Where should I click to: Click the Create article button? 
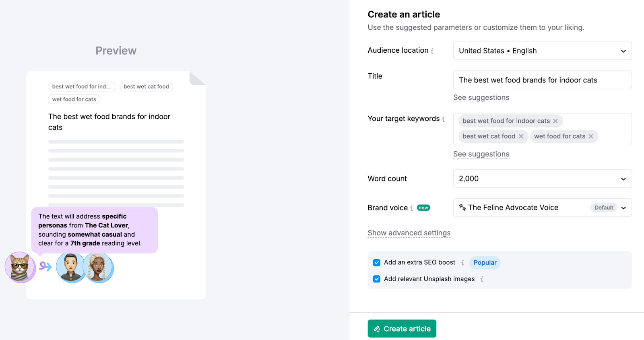[402, 329]
